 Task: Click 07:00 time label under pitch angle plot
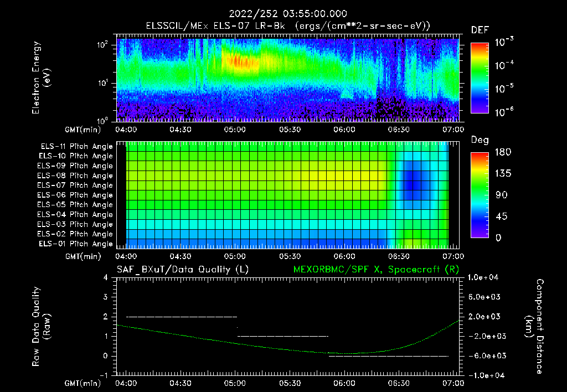coord(453,256)
